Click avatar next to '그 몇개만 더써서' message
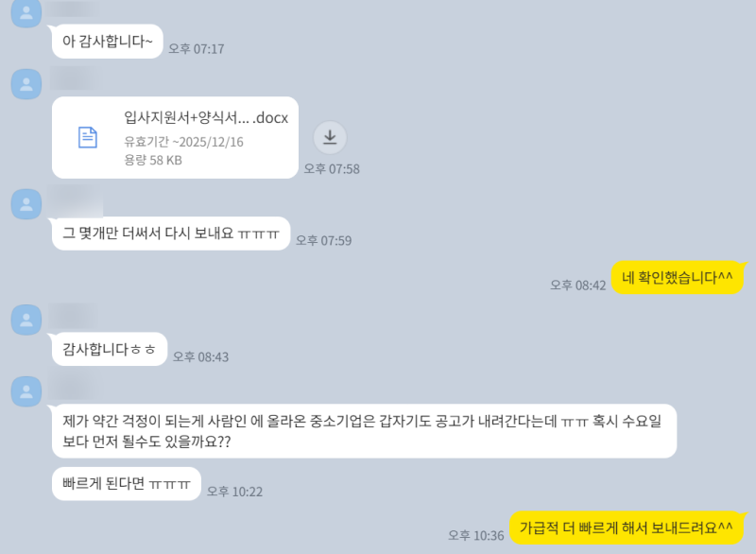Image resolution: width=756 pixels, height=554 pixels. coord(26,204)
